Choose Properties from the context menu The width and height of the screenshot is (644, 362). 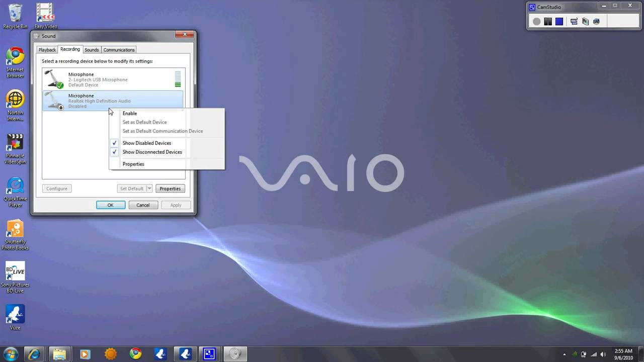point(167,164)
